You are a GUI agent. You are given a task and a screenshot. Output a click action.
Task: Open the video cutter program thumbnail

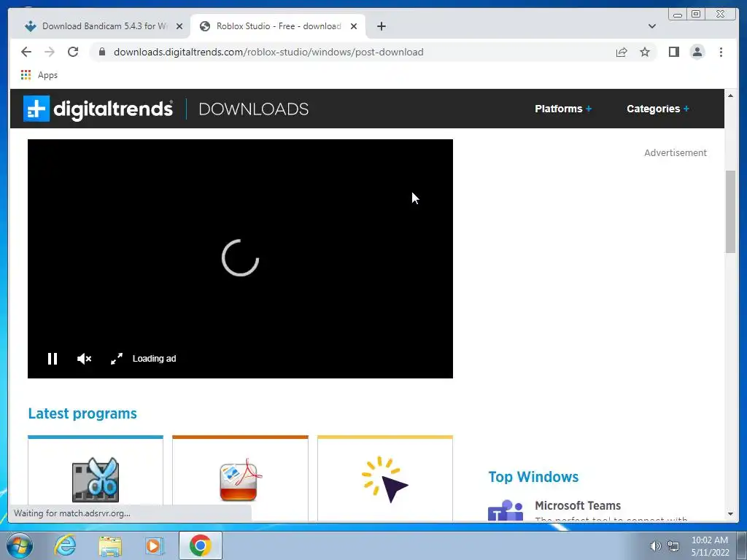[x=96, y=479]
